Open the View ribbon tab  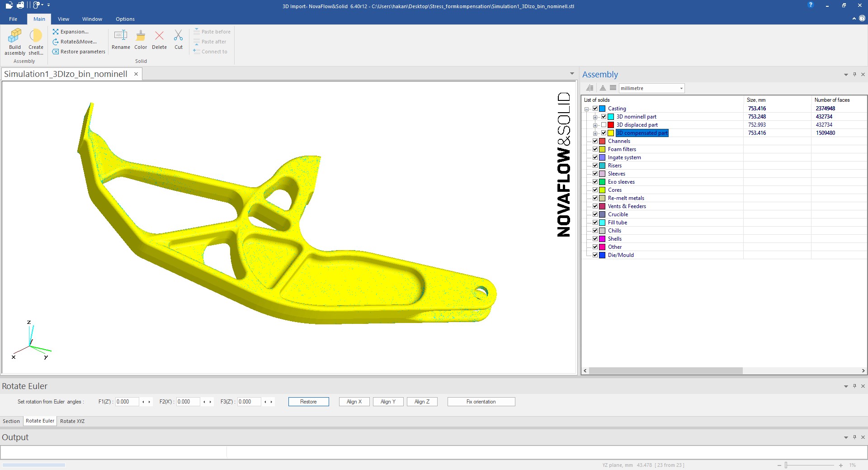tap(63, 19)
